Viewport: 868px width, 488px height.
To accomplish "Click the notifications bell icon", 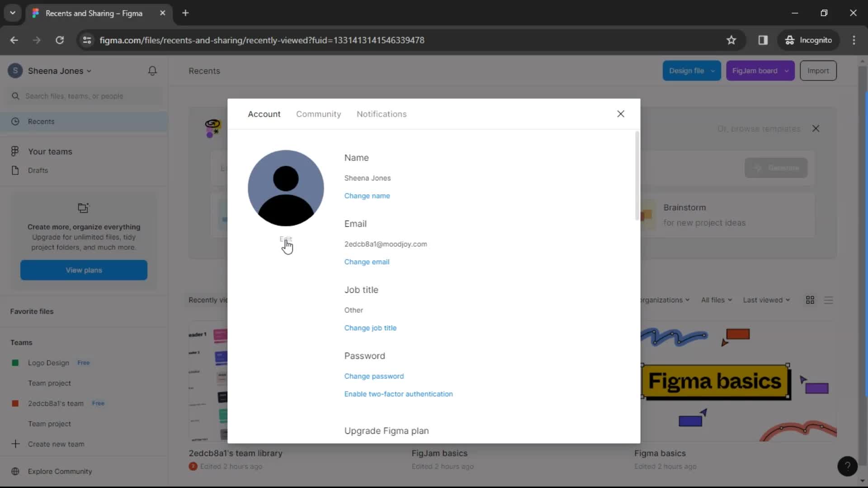I will pyautogui.click(x=153, y=70).
